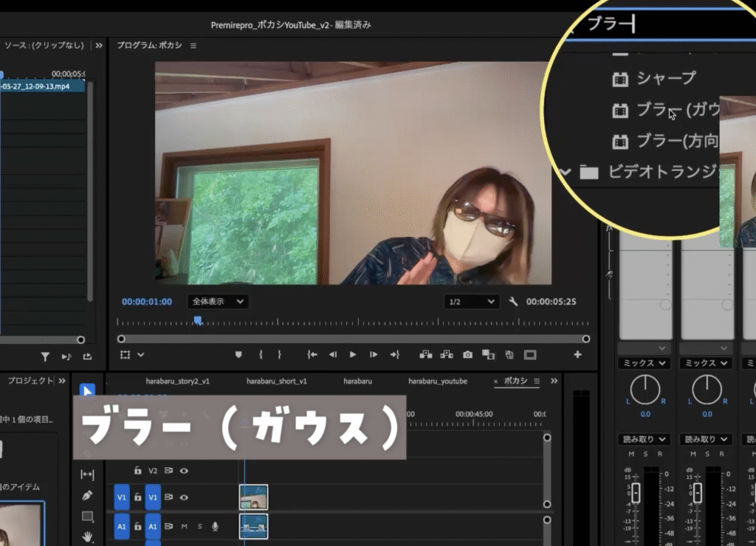The image size is (756, 546).
Task: Open the comparison view button
Action: click(x=489, y=355)
